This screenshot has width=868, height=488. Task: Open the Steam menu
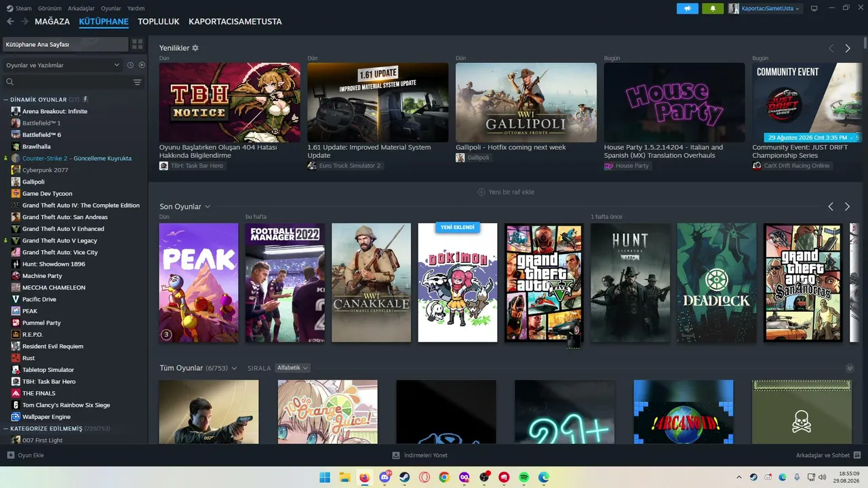[x=19, y=8]
